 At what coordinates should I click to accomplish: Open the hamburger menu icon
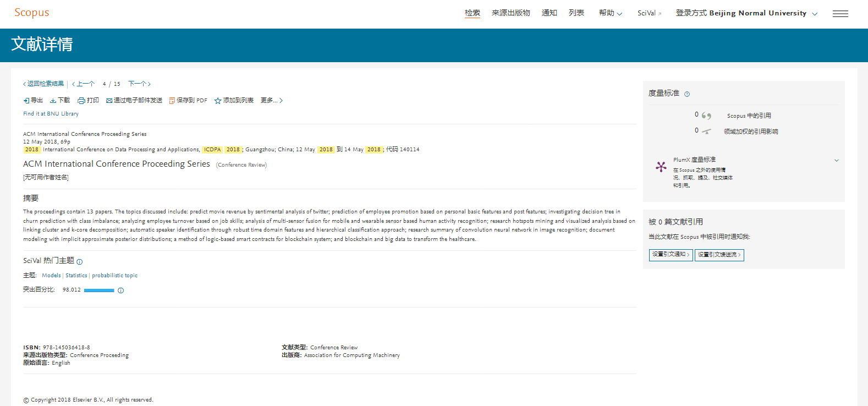(840, 14)
